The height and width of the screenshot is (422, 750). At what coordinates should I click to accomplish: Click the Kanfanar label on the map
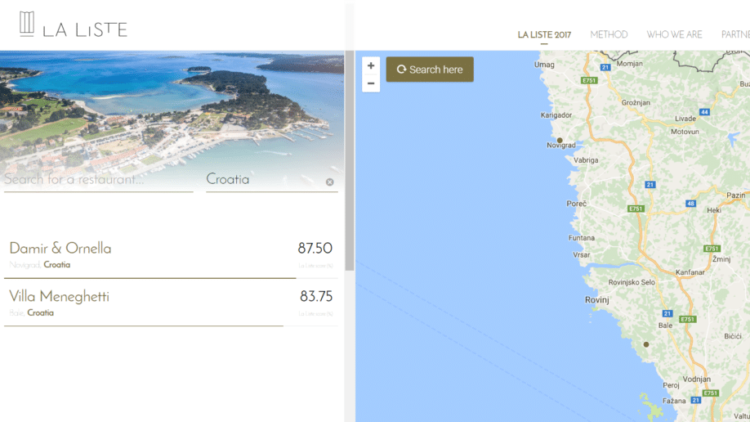click(x=690, y=272)
